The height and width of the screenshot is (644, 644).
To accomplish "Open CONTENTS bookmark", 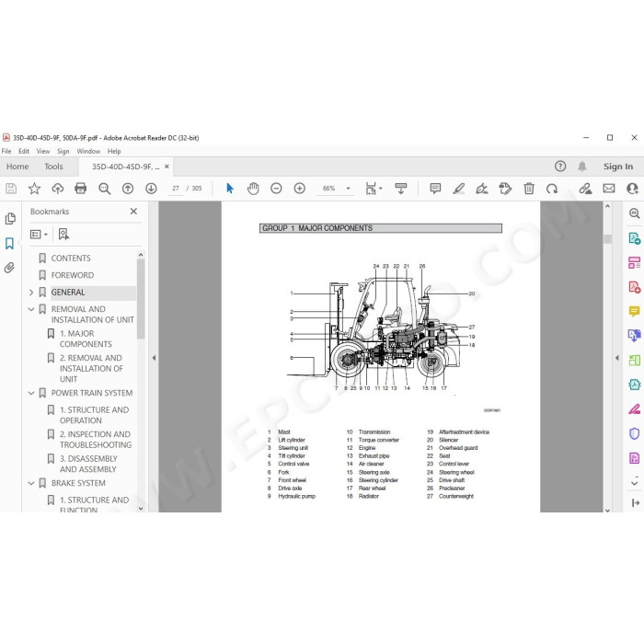I will pos(71,259).
